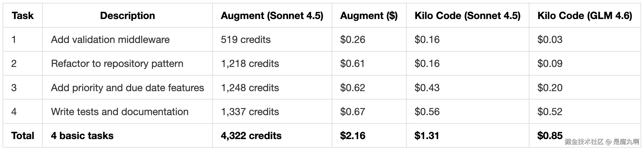Click the Task column header
This screenshot has height=150, width=644.
23,16
